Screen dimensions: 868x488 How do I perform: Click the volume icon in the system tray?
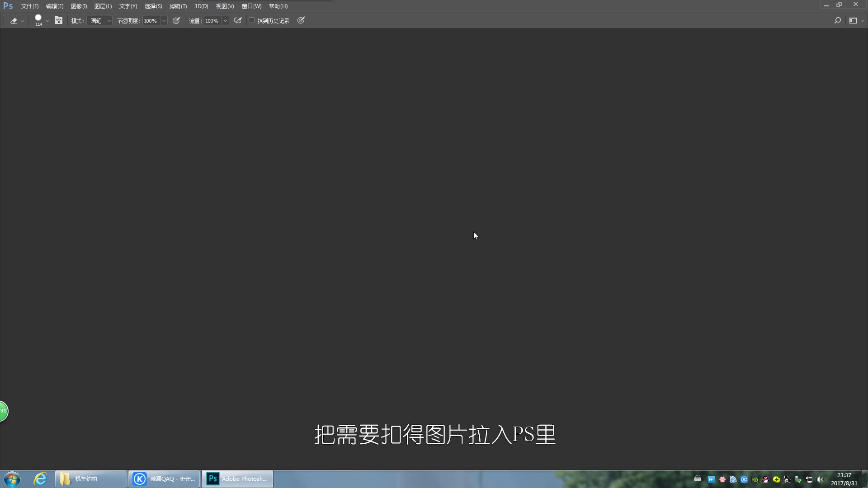pos(820,479)
